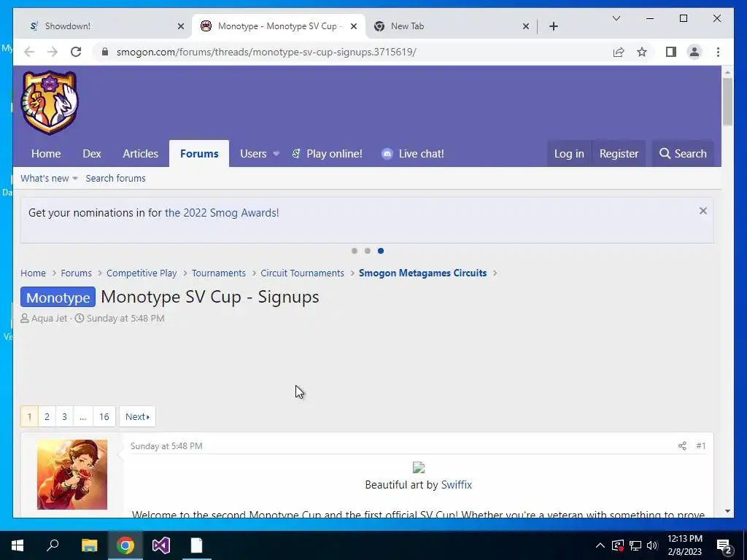Reload the page with the refresh icon
The image size is (747, 560).
tap(76, 52)
